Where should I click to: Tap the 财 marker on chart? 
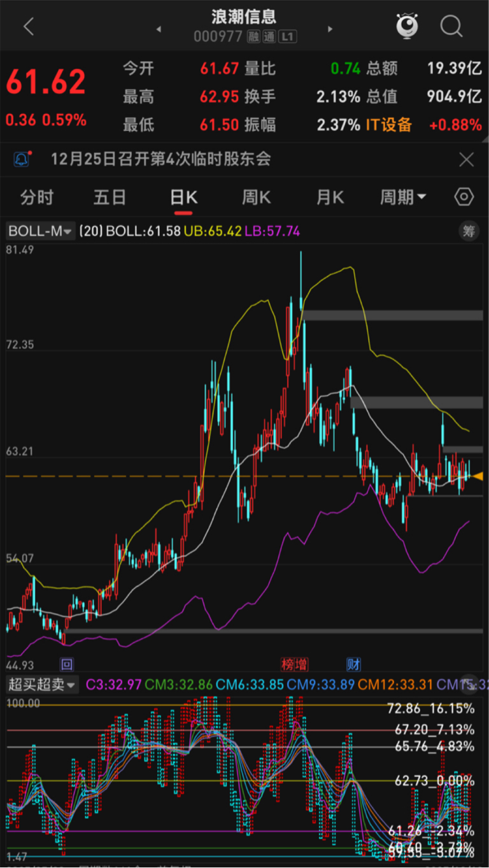tap(354, 664)
